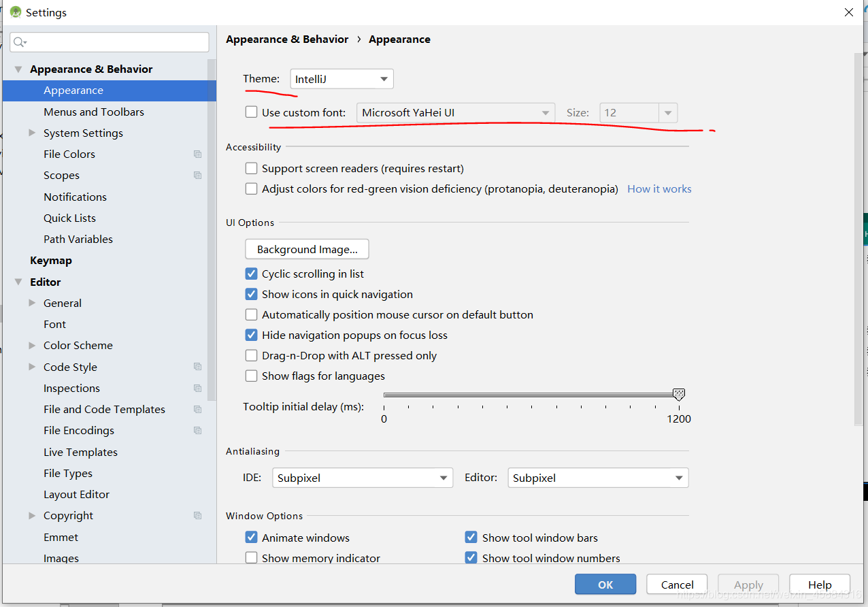Click the search magnifier icon in settings
Image resolution: width=868 pixels, height=607 pixels.
19,42
